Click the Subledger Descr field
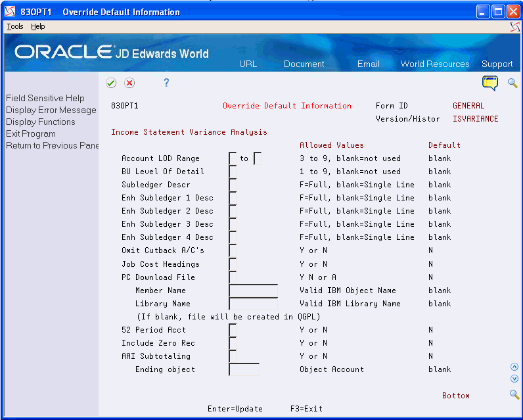523x420 pixels. click(x=233, y=185)
